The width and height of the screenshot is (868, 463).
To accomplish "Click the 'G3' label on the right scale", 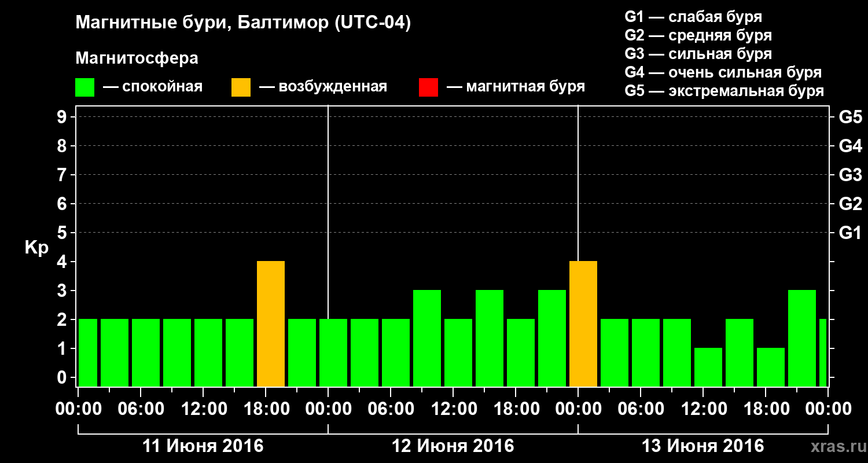I will pos(850,175).
